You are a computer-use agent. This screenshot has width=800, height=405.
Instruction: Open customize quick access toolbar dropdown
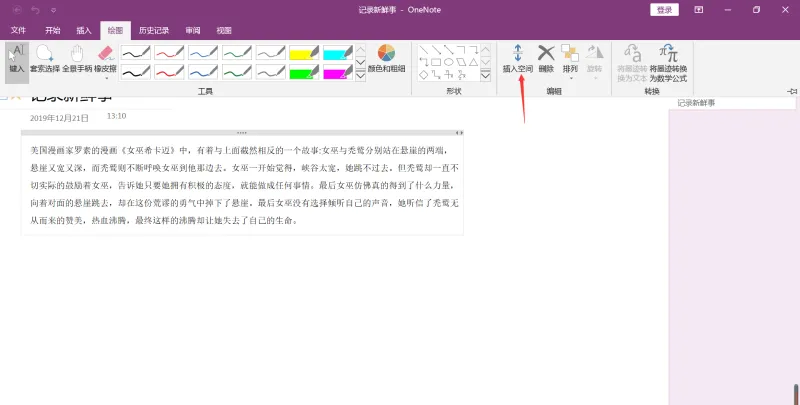[x=54, y=10]
